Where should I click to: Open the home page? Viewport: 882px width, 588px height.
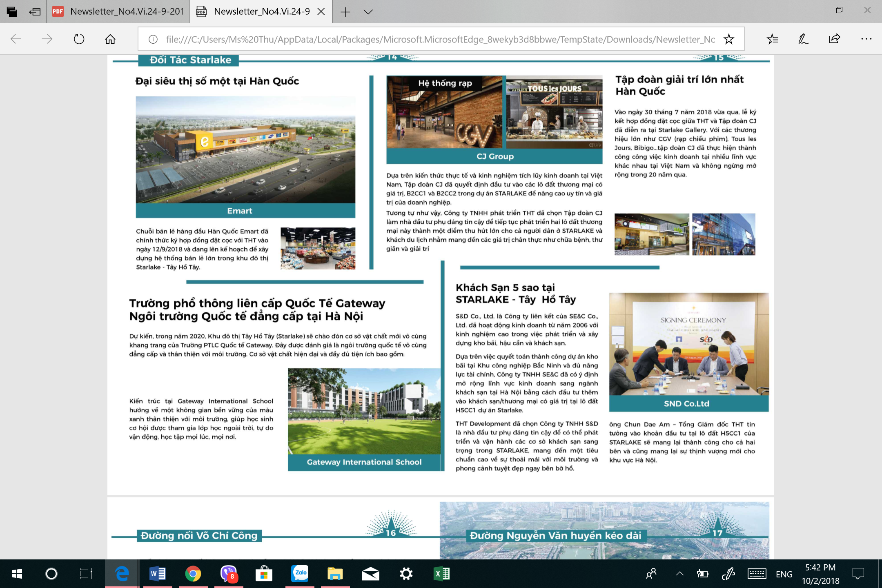110,39
